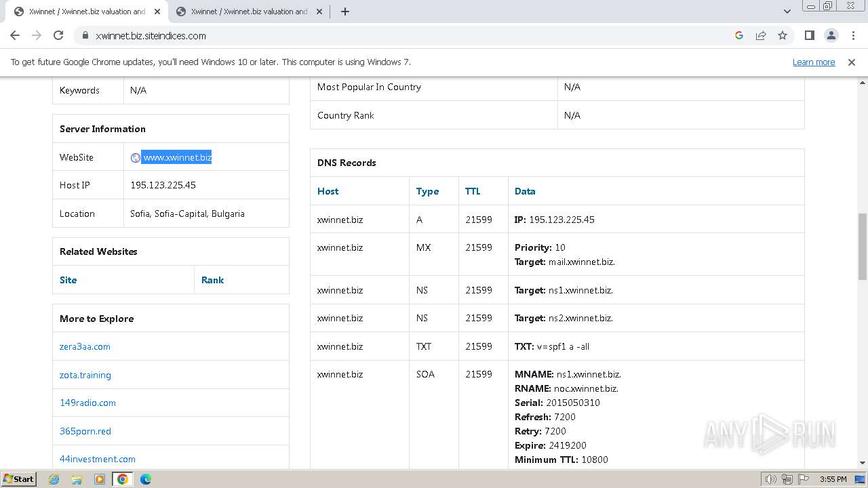Open network status tray icon
This screenshot has width=868, height=488.
[787, 479]
